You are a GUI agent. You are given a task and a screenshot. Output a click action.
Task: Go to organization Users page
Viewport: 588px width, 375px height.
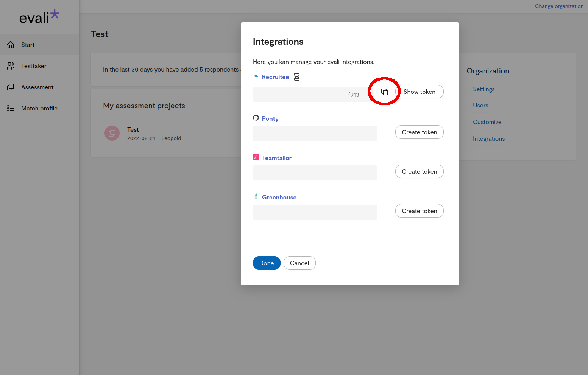(x=480, y=106)
